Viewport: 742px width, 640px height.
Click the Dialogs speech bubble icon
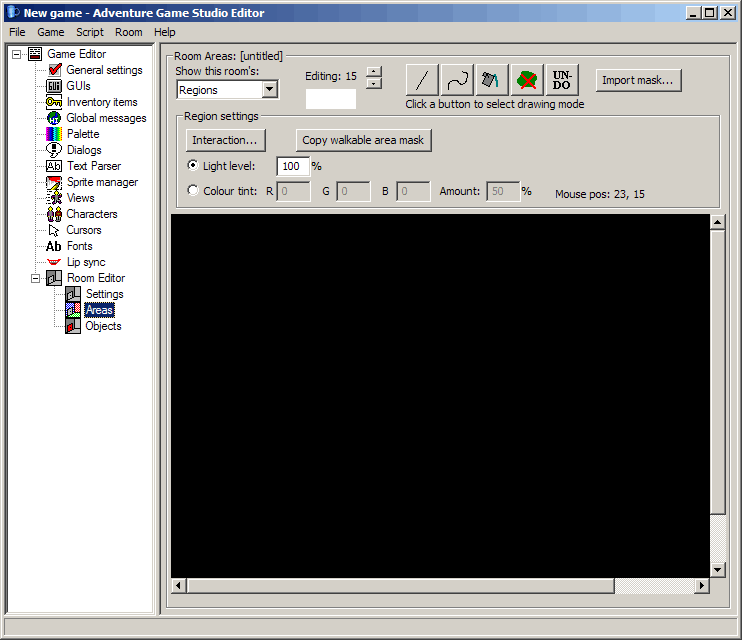[x=53, y=150]
